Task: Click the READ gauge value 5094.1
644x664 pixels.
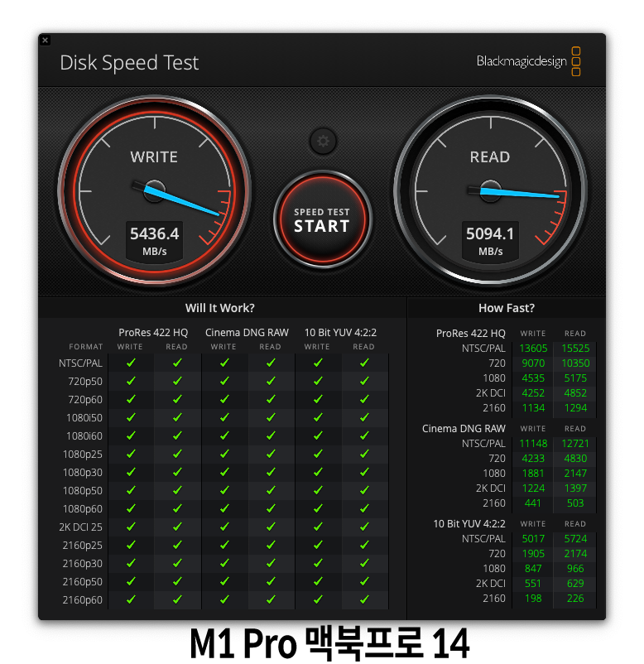Action: (x=490, y=233)
